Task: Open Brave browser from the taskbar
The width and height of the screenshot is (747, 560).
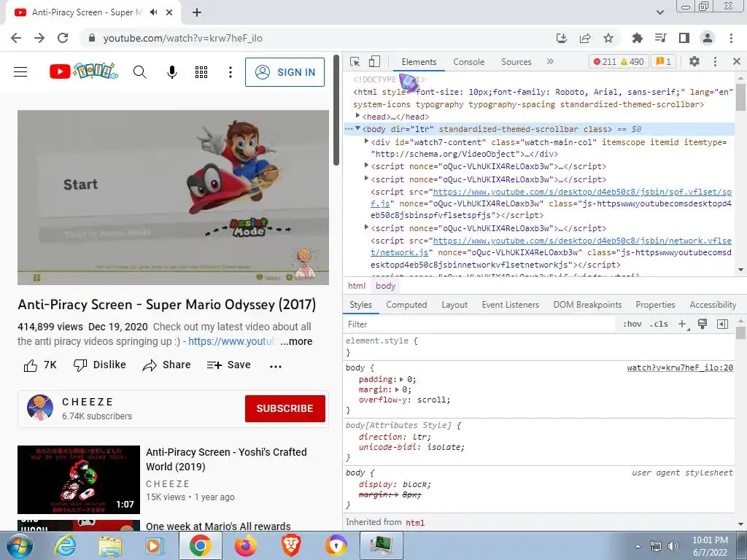Action: coord(291,545)
